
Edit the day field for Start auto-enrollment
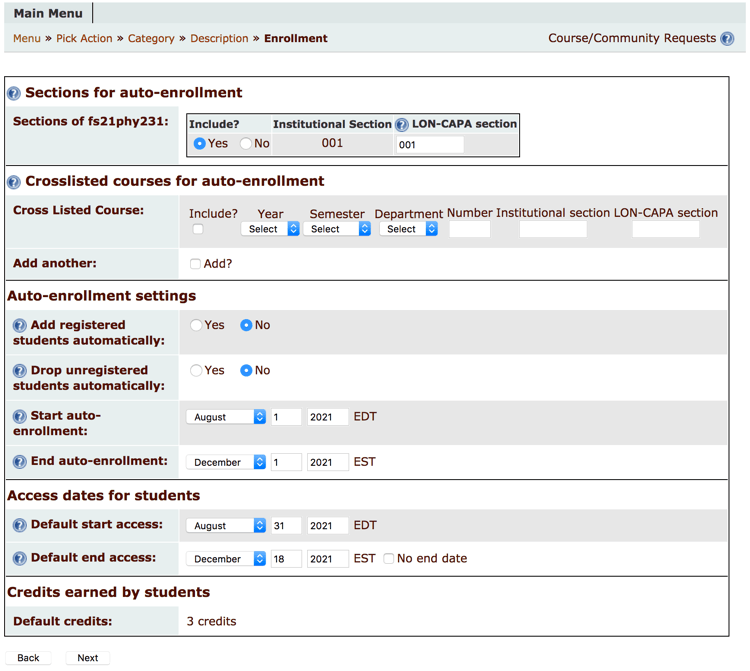(286, 417)
